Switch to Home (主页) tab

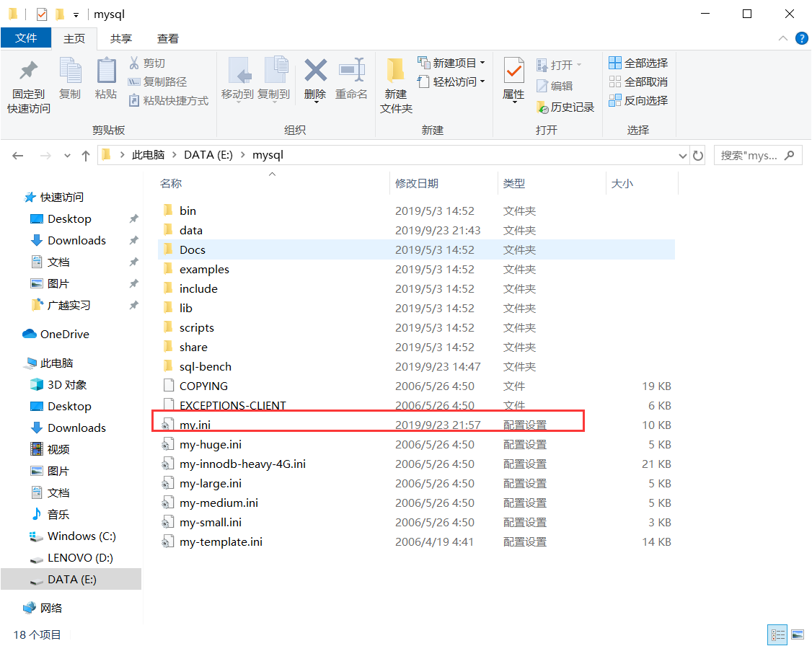click(x=74, y=39)
